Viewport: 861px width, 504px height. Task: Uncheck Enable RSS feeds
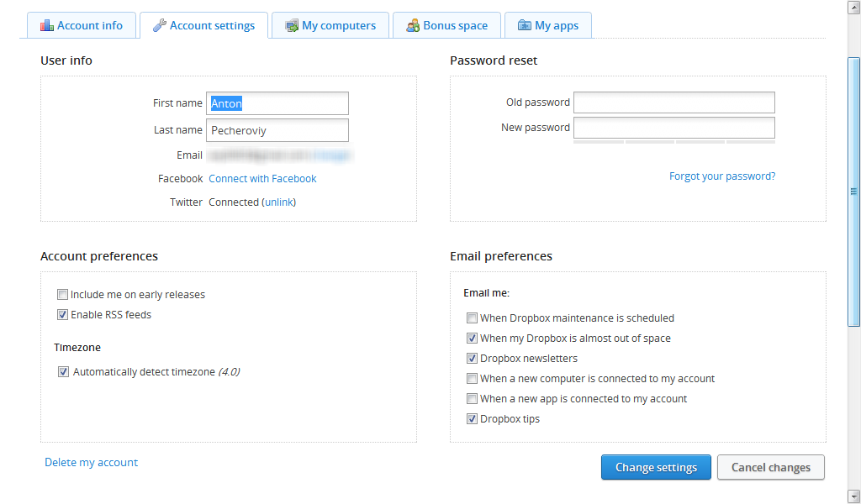click(62, 315)
